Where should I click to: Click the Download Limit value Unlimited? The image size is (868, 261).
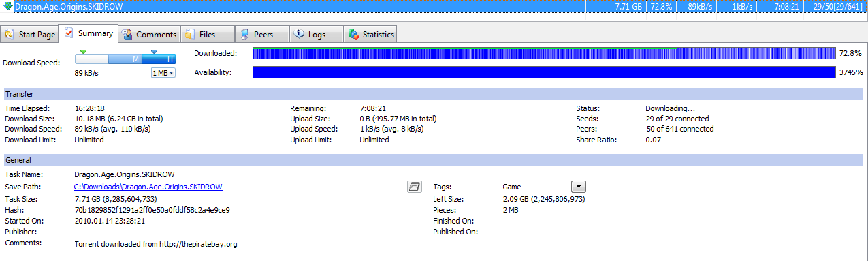tap(89, 140)
